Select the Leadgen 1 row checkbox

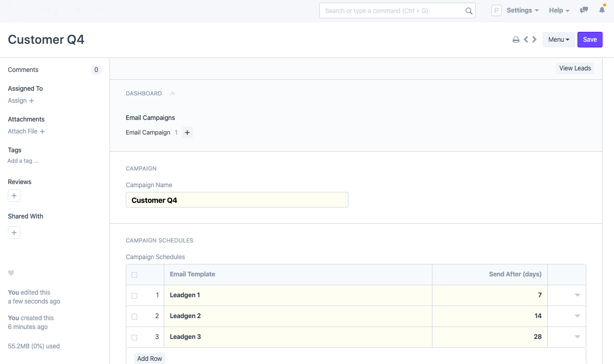coord(134,296)
